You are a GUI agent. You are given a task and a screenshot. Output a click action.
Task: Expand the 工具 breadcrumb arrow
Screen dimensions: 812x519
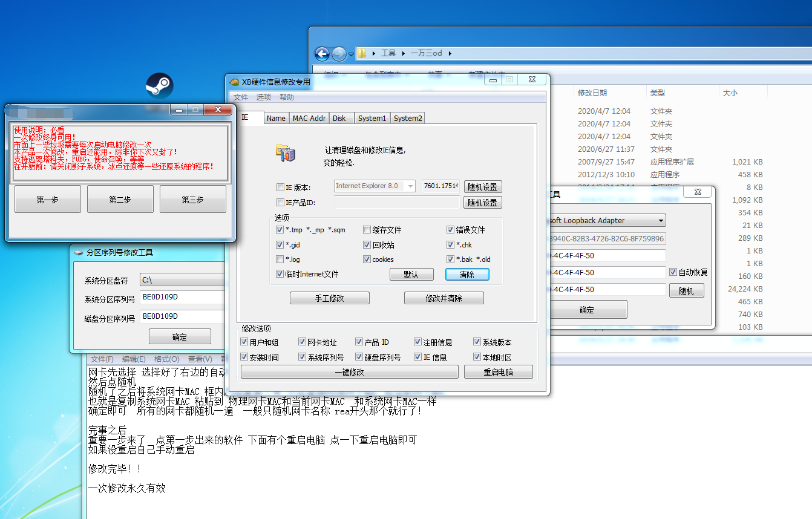click(x=403, y=53)
